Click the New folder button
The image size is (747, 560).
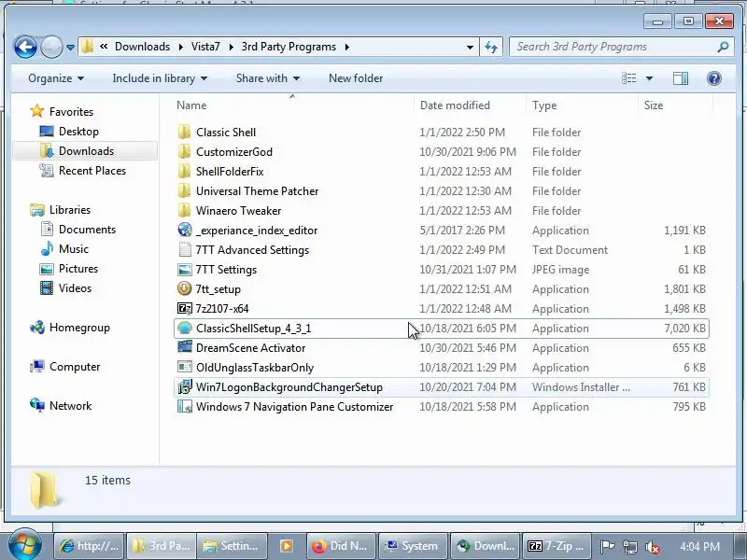pyautogui.click(x=356, y=78)
